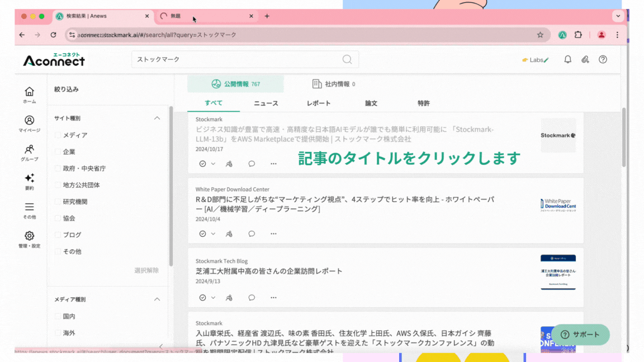Share the 芝浦工大附属中高 article icon
Image resolution: width=644 pixels, height=362 pixels.
pyautogui.click(x=229, y=298)
